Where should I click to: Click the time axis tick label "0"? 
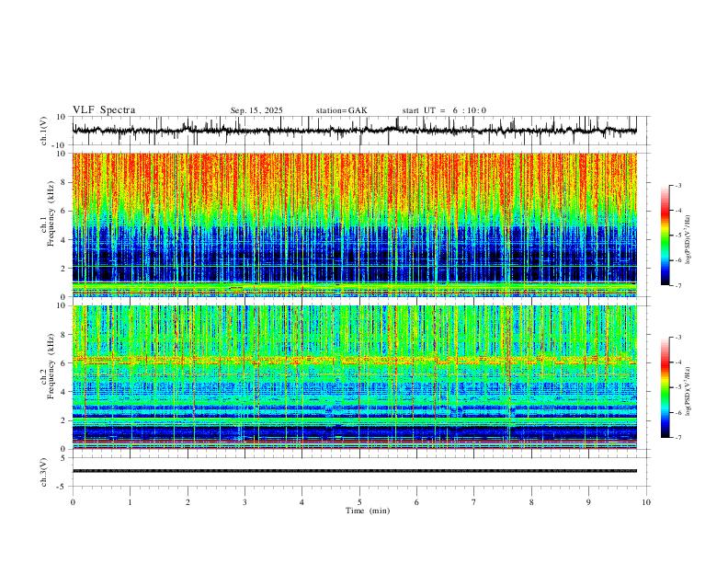coord(73,502)
